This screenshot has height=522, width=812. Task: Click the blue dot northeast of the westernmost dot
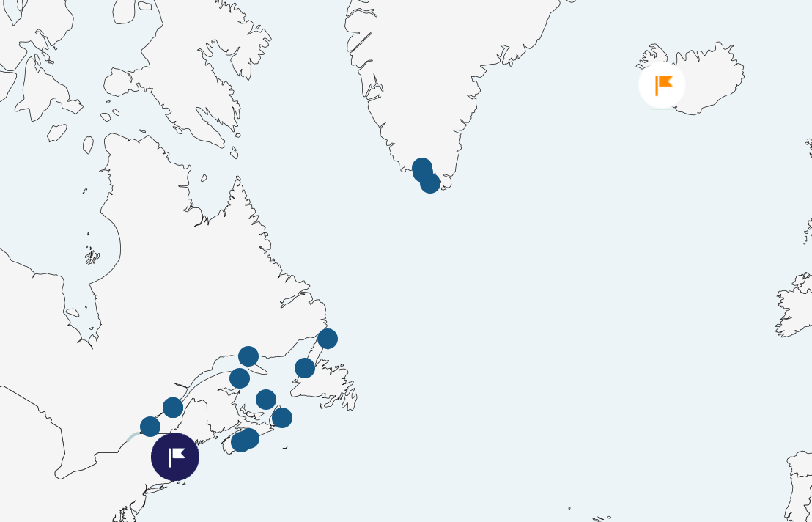(173, 408)
